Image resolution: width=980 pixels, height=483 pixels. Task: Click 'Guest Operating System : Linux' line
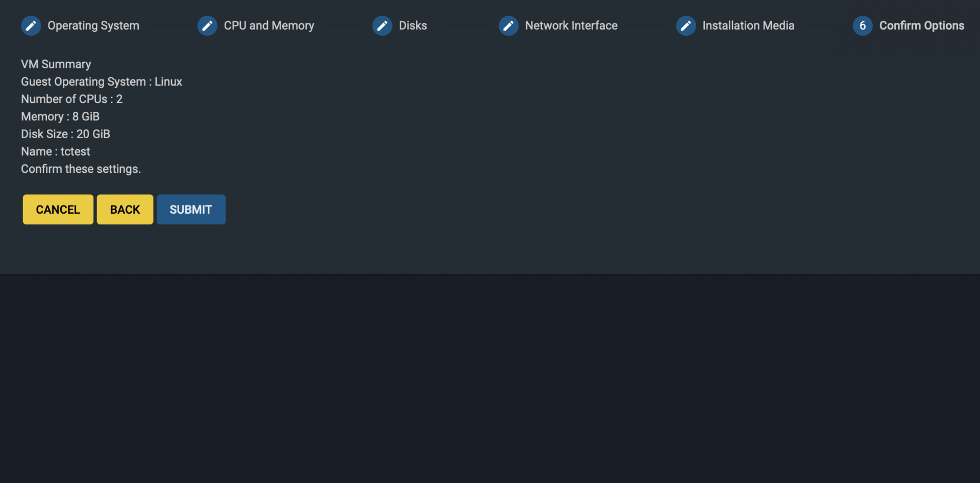coord(102,82)
